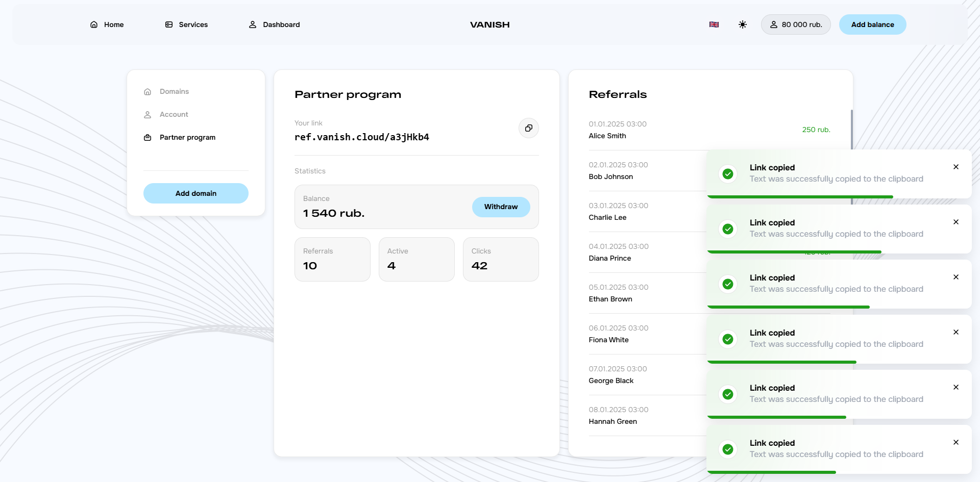The height and width of the screenshot is (482, 980).
Task: Click the Services icon in navbar
Action: click(169, 24)
